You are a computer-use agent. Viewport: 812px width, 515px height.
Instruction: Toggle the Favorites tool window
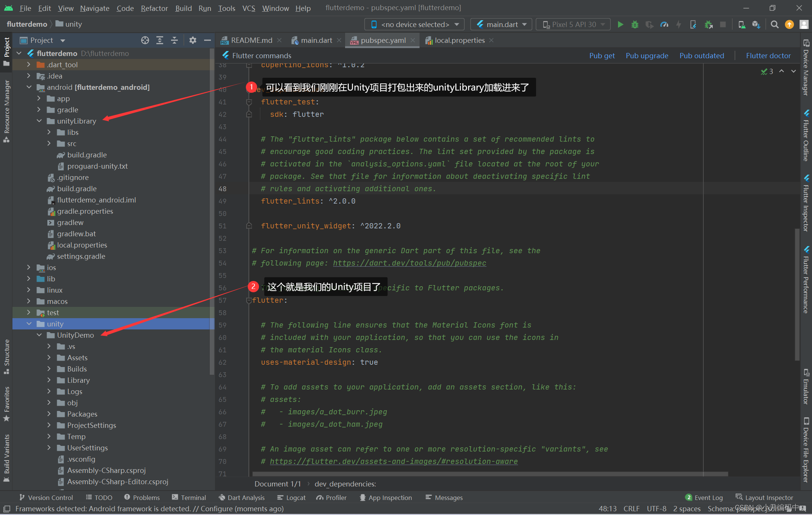[x=6, y=404]
